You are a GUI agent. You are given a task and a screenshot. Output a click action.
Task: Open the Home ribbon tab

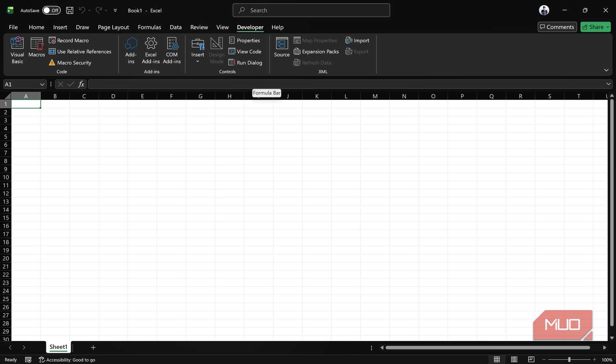pos(36,27)
